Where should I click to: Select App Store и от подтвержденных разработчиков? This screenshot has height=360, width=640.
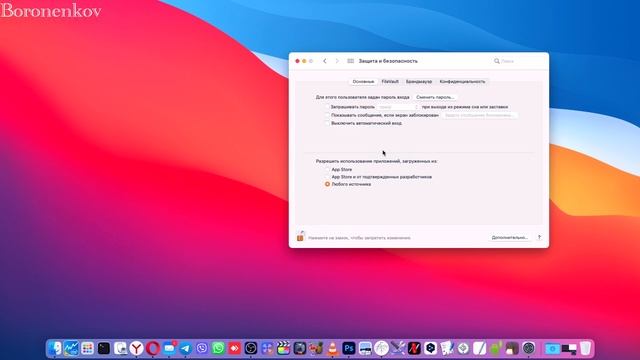point(327,177)
